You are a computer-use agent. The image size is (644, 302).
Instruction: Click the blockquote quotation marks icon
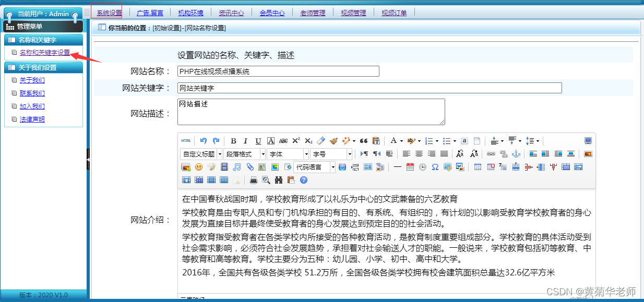point(364,141)
